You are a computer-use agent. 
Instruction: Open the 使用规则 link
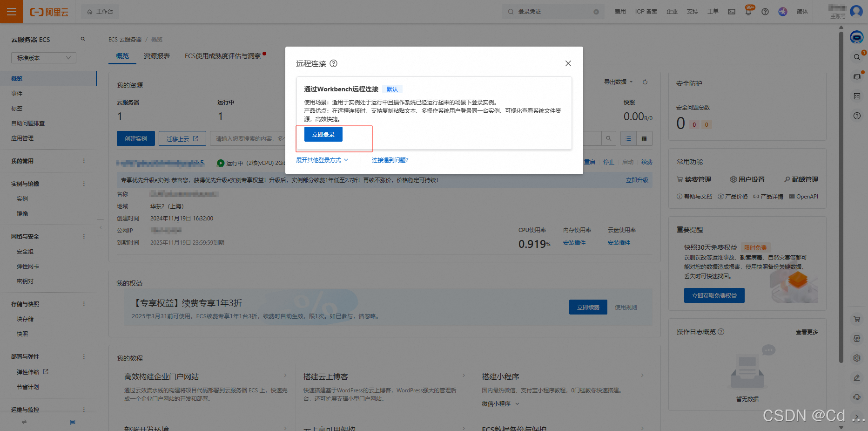(x=626, y=307)
